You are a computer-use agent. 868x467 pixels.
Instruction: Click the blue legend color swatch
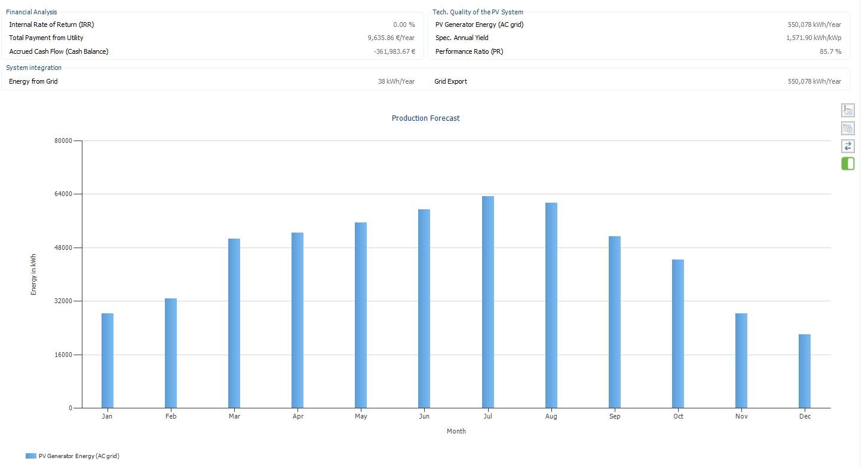click(31, 456)
